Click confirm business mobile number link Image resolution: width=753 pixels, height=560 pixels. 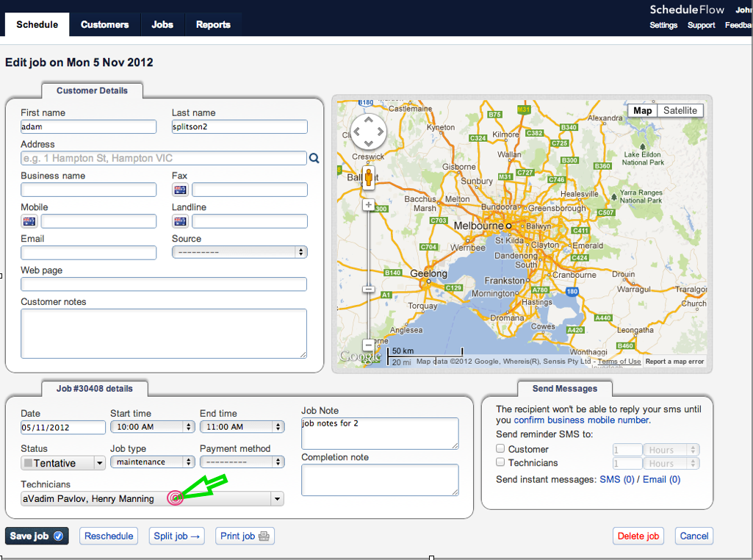(582, 420)
